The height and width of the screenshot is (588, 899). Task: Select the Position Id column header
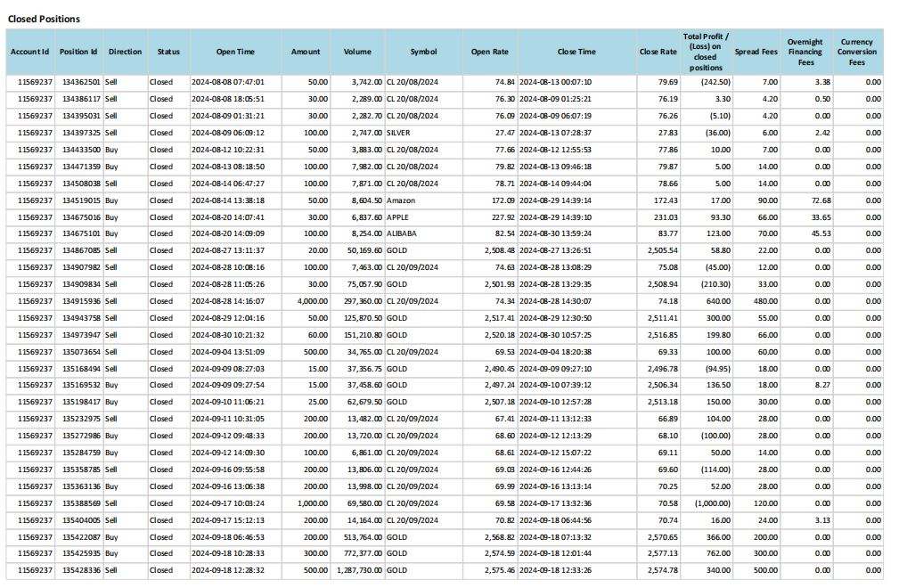(78, 52)
